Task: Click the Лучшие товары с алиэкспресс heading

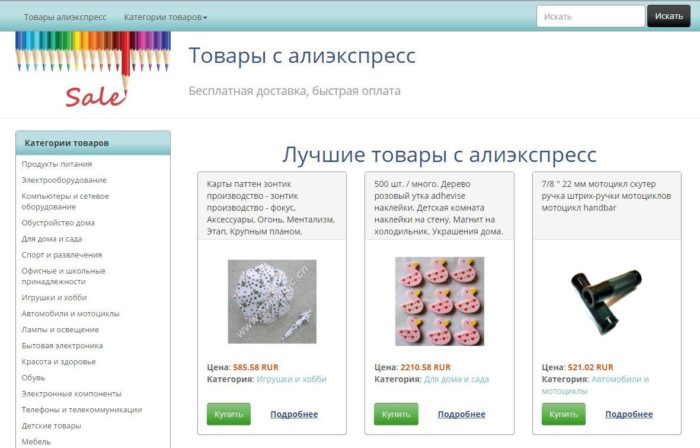Action: (439, 155)
